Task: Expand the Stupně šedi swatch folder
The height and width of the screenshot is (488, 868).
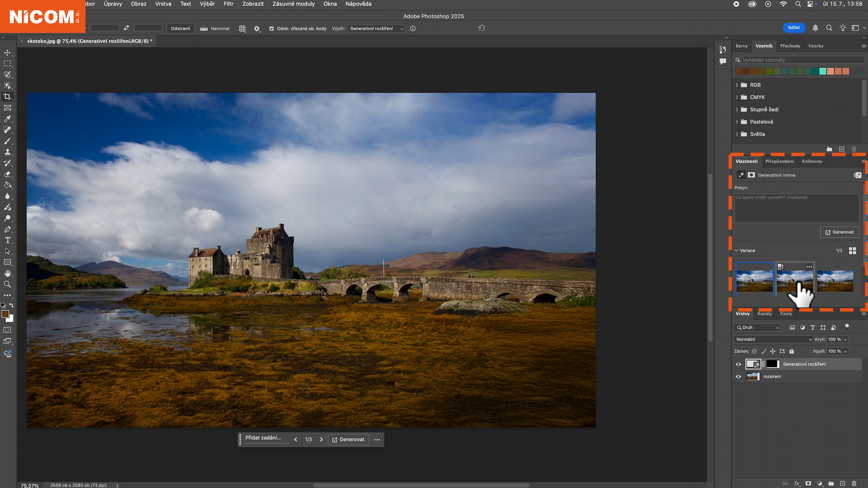Action: pos(737,109)
